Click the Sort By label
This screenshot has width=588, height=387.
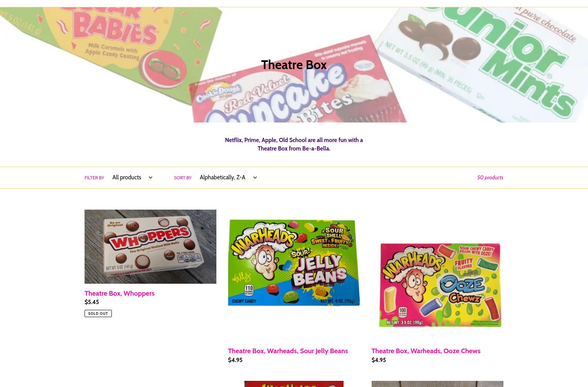(x=183, y=178)
